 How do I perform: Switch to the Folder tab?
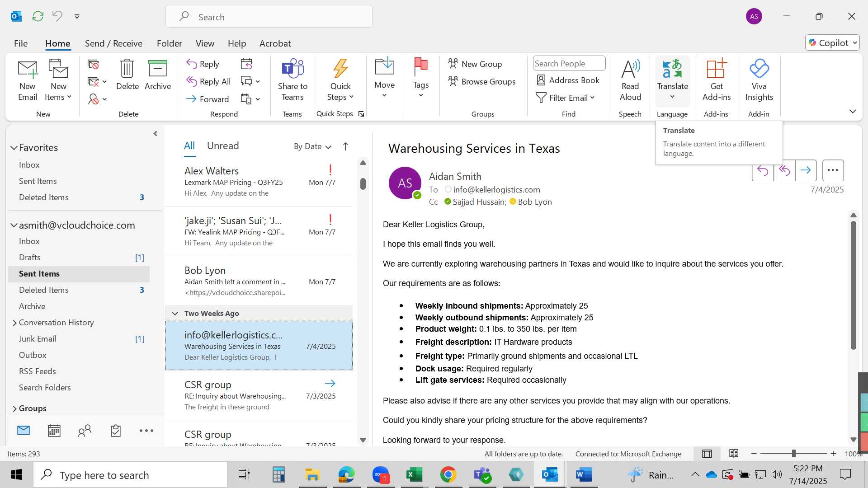pyautogui.click(x=169, y=43)
